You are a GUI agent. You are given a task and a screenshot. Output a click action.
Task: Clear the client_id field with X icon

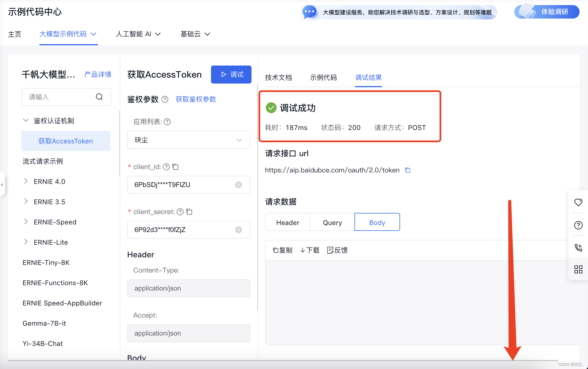point(238,185)
